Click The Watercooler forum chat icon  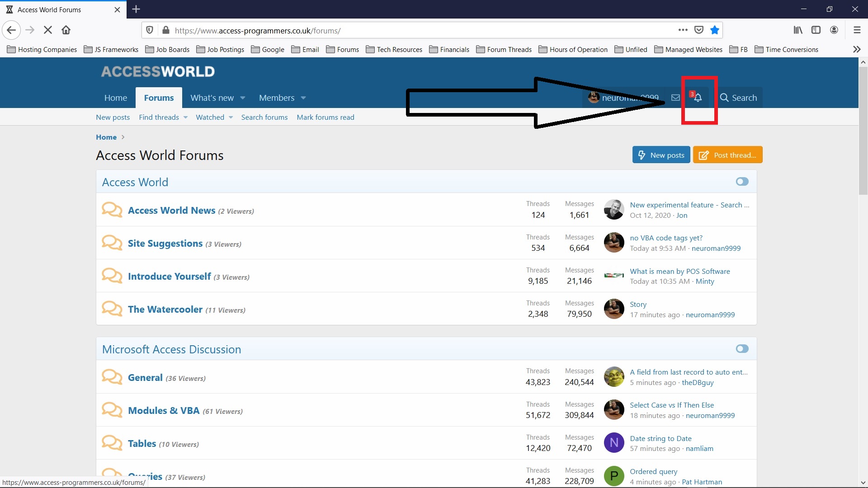(x=112, y=309)
